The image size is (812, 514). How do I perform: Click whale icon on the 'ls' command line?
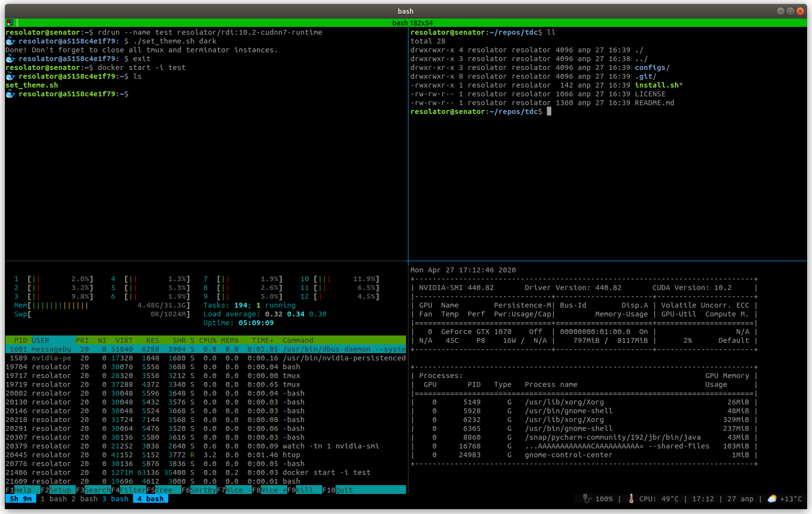coord(10,76)
